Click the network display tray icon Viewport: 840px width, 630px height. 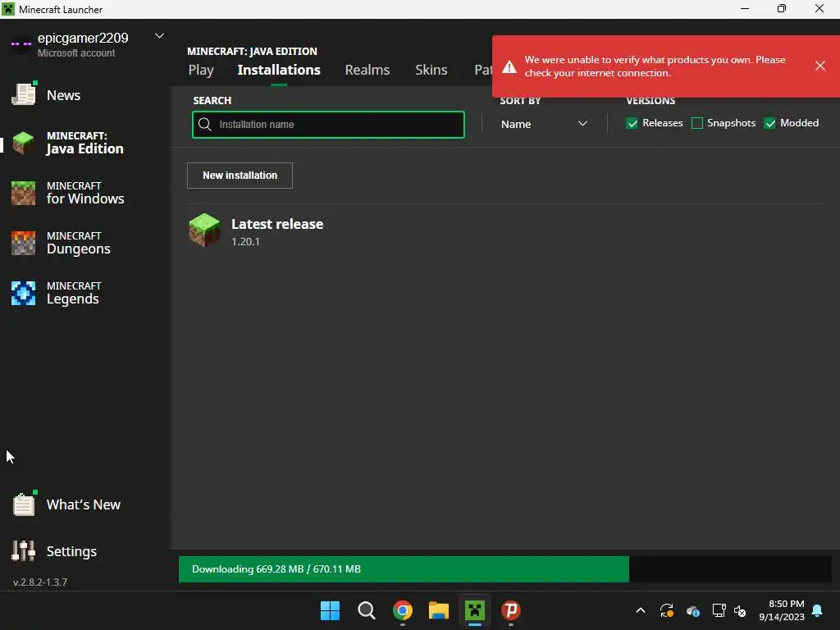[x=719, y=610]
